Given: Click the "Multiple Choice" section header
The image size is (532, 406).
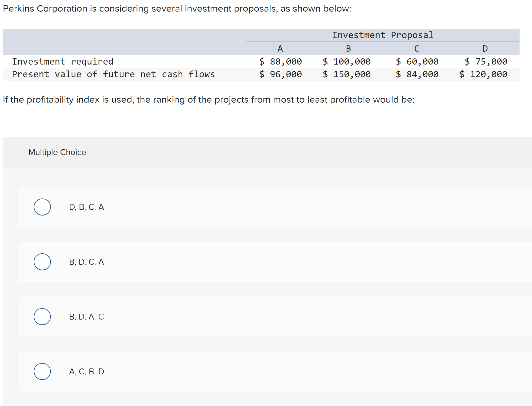Looking at the screenshot, I should click(57, 152).
